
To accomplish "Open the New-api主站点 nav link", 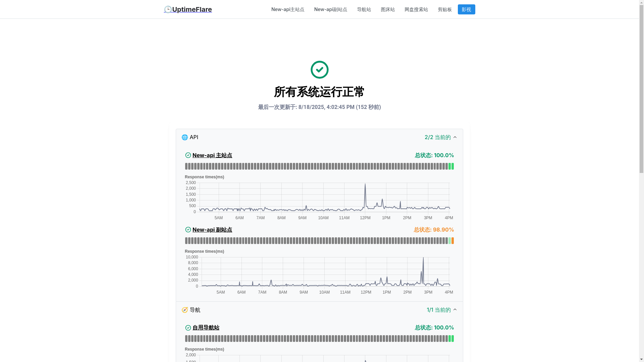I will [288, 9].
